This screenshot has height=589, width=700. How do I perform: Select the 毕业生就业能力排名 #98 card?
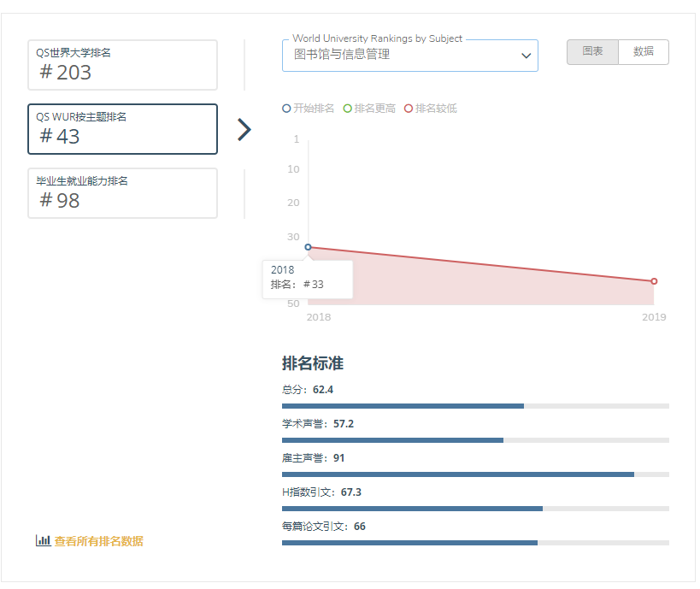click(x=122, y=193)
